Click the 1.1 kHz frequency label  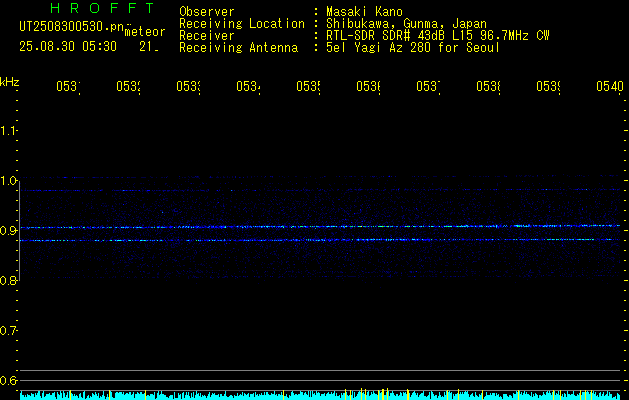click(x=8, y=130)
